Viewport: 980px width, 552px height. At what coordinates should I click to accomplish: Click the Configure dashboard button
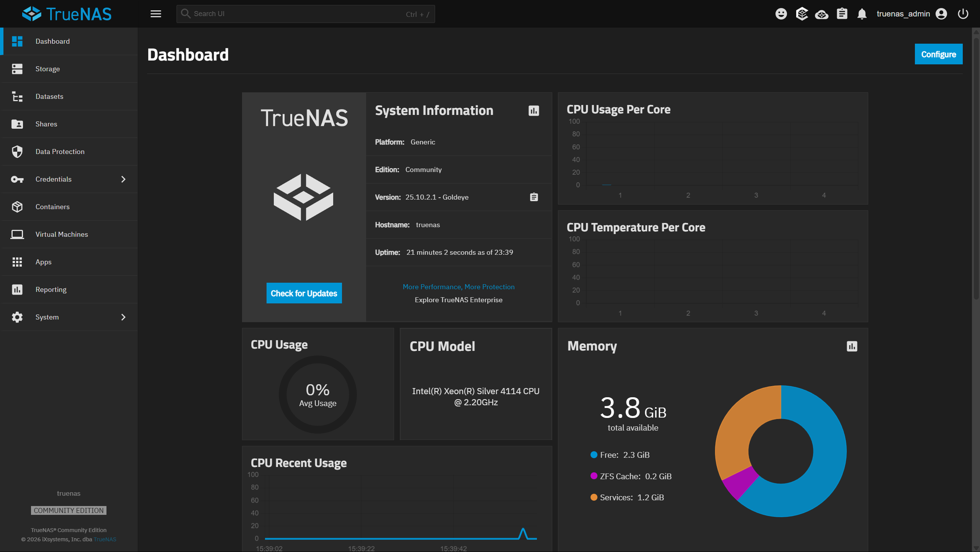(938, 54)
